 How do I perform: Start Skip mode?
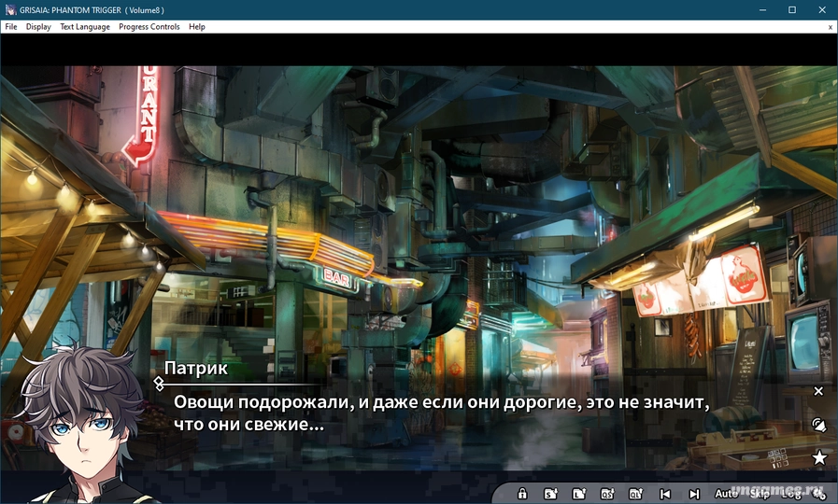click(759, 494)
